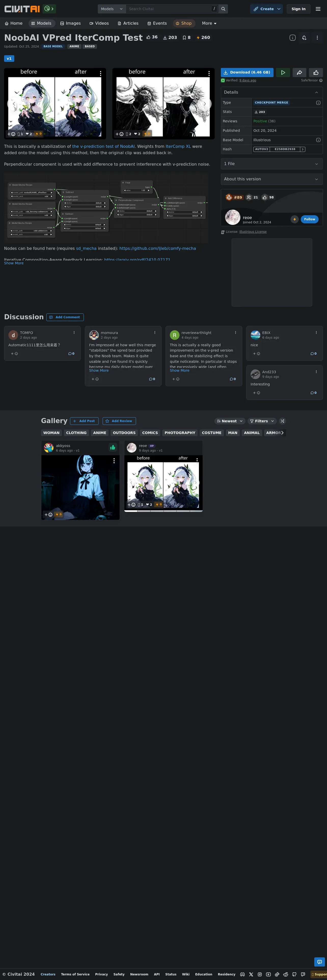Go to the Home tab
The width and height of the screenshot is (327, 980).
pyautogui.click(x=13, y=23)
